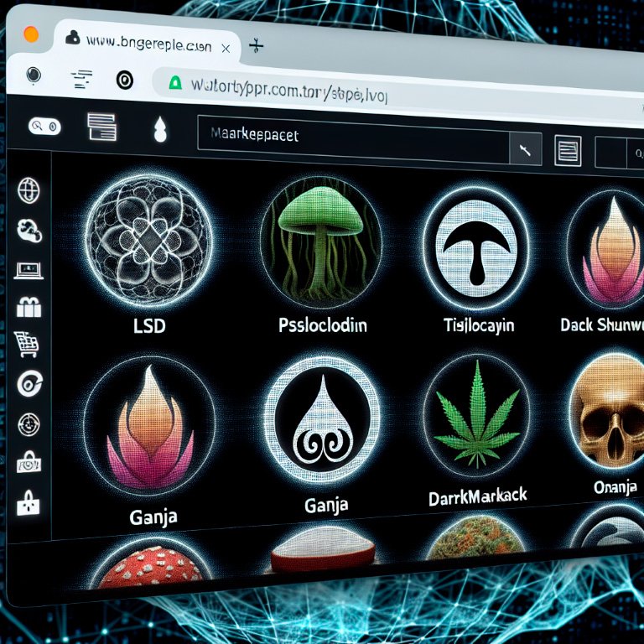644x644 pixels.
Task: Open the laptop icon in the sidebar
Action: 29,270
